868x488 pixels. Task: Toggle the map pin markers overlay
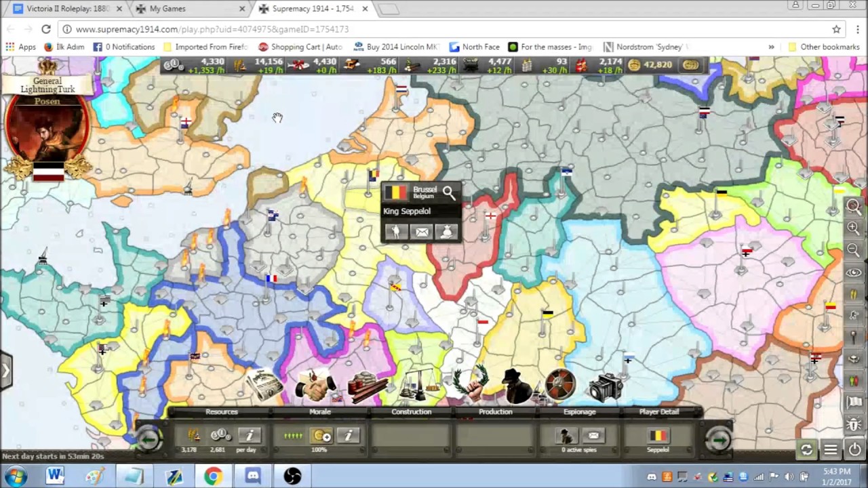pos(854,338)
